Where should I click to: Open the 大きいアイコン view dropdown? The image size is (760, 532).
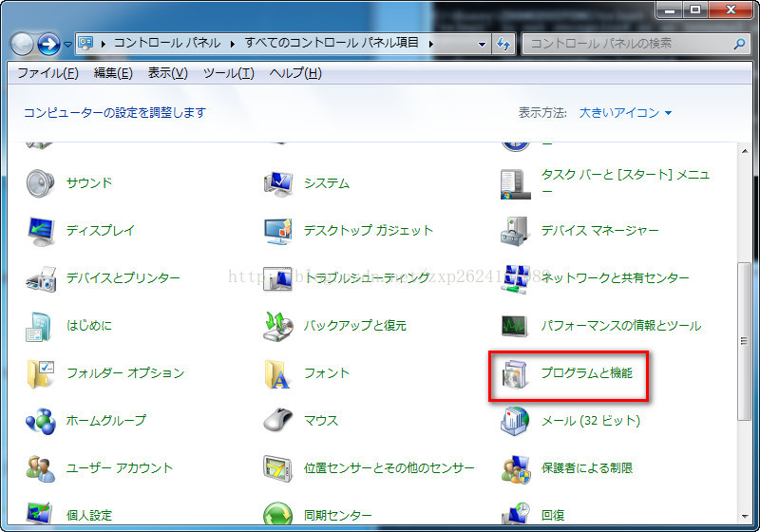click(x=625, y=113)
